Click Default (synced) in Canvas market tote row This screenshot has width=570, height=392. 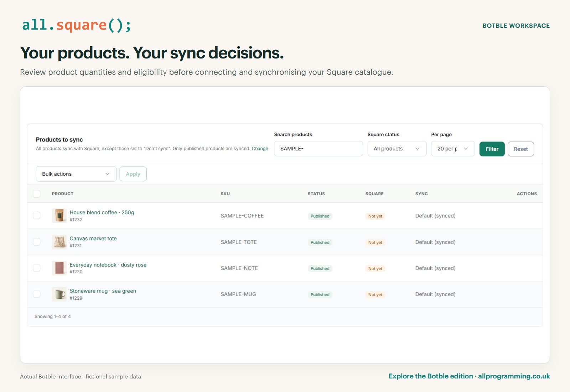[x=435, y=242]
